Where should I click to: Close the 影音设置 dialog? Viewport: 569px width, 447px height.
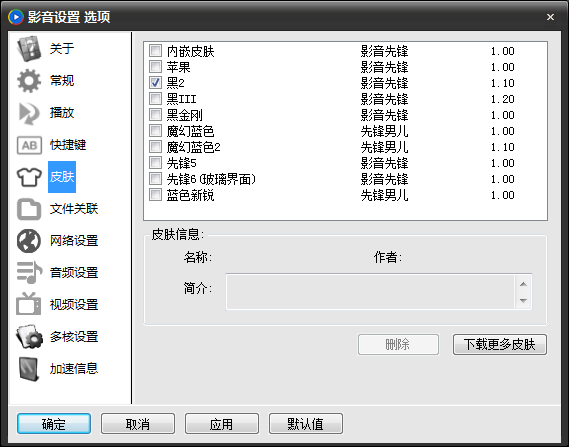tap(550, 17)
